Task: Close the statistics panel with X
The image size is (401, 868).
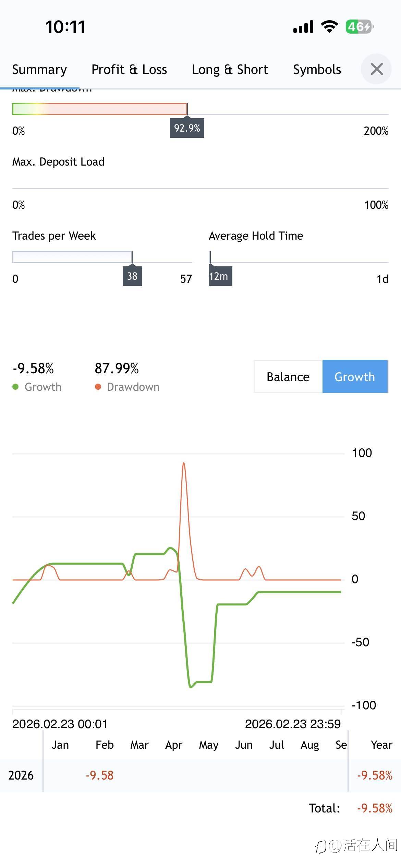Action: [x=376, y=69]
